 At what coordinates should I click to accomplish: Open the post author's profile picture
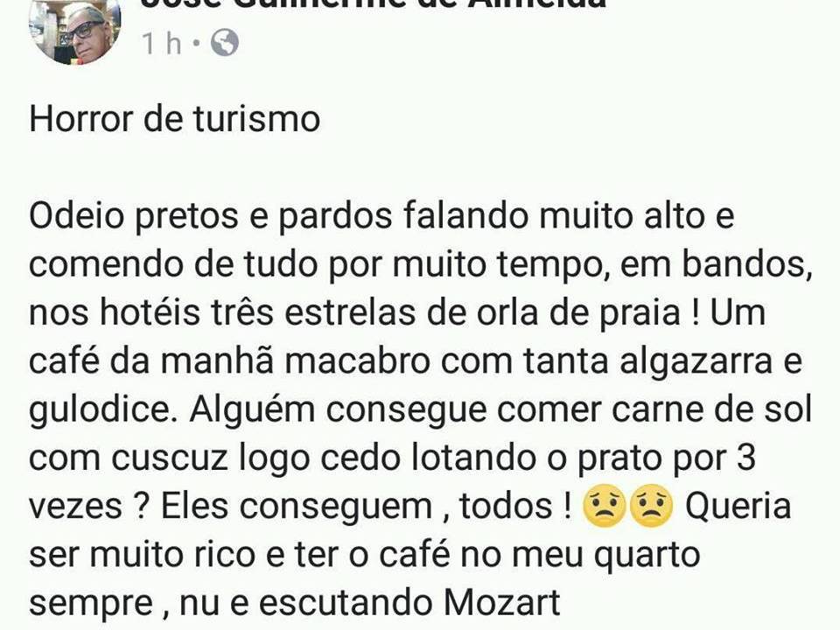75,31
